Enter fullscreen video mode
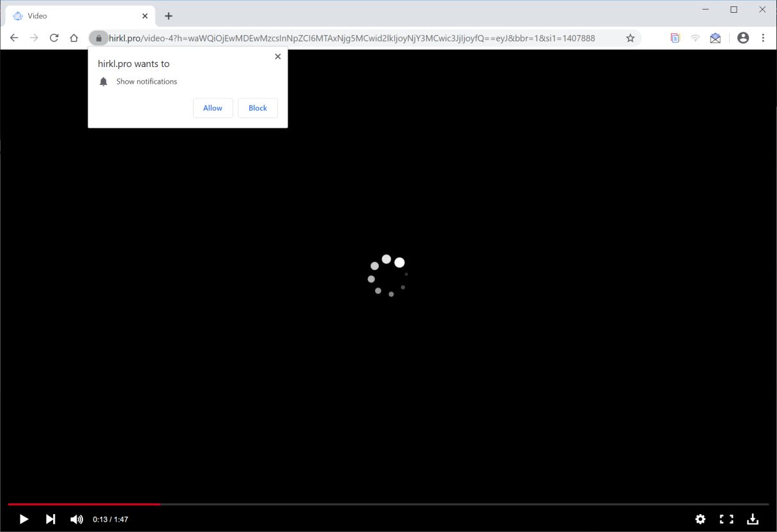The height and width of the screenshot is (532, 777). (726, 519)
